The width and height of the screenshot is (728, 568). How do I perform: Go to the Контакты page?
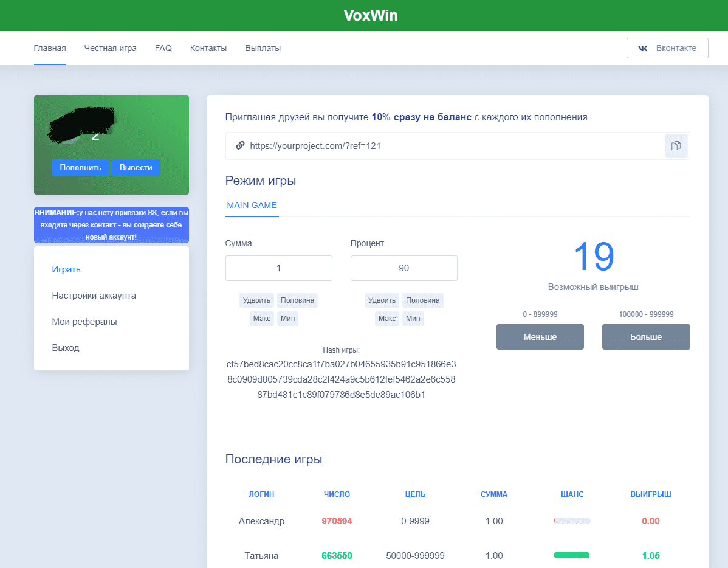coord(208,48)
